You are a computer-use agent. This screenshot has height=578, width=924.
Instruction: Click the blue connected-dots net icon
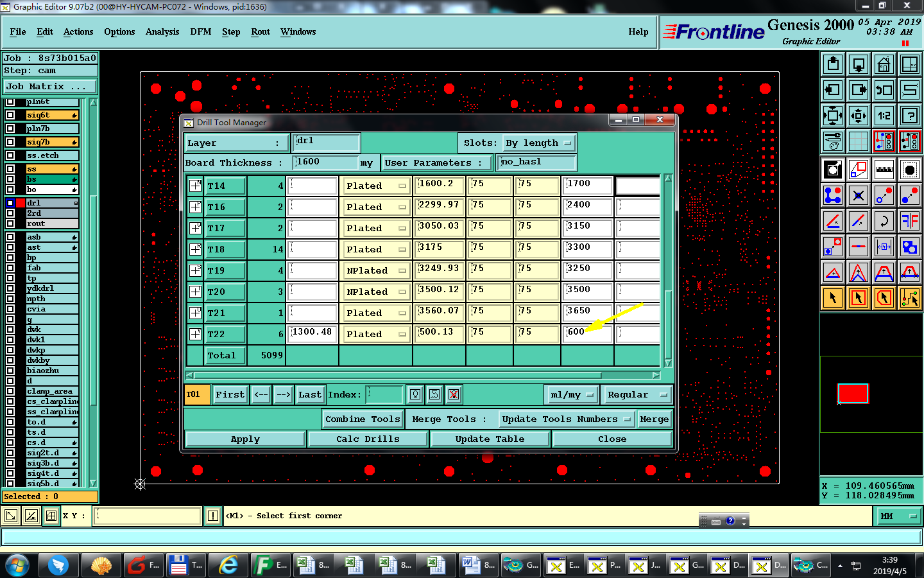coord(833,195)
